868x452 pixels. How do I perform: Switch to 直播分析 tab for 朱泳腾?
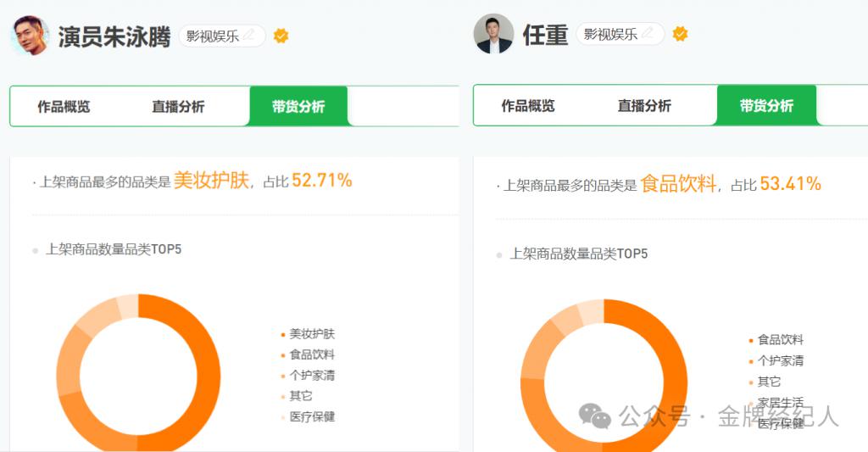click(178, 107)
